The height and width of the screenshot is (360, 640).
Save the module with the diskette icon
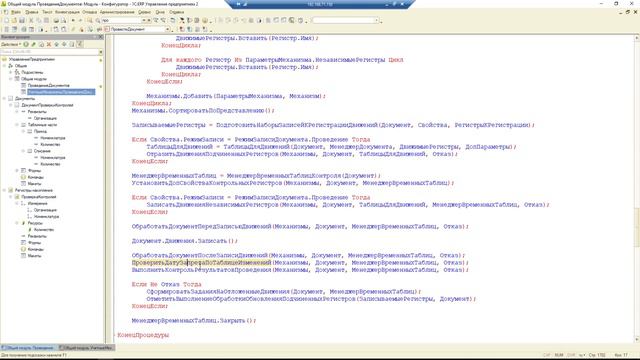22,20
